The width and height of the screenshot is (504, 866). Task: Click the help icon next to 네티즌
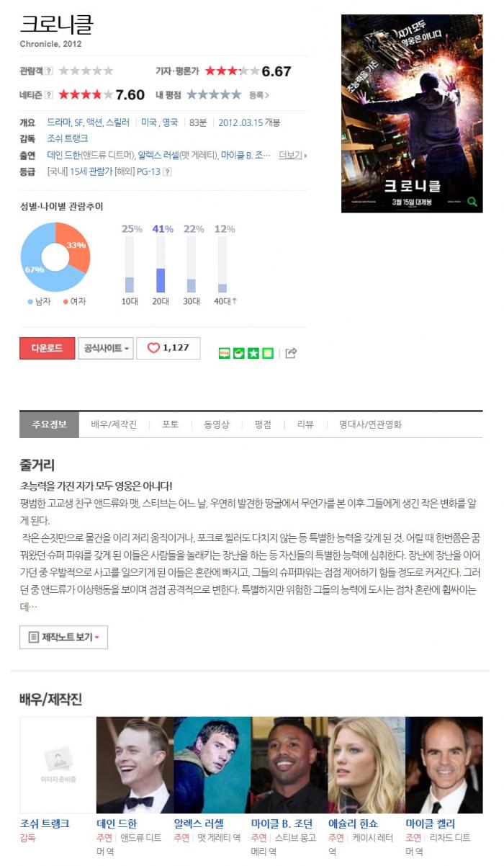pyautogui.click(x=49, y=94)
